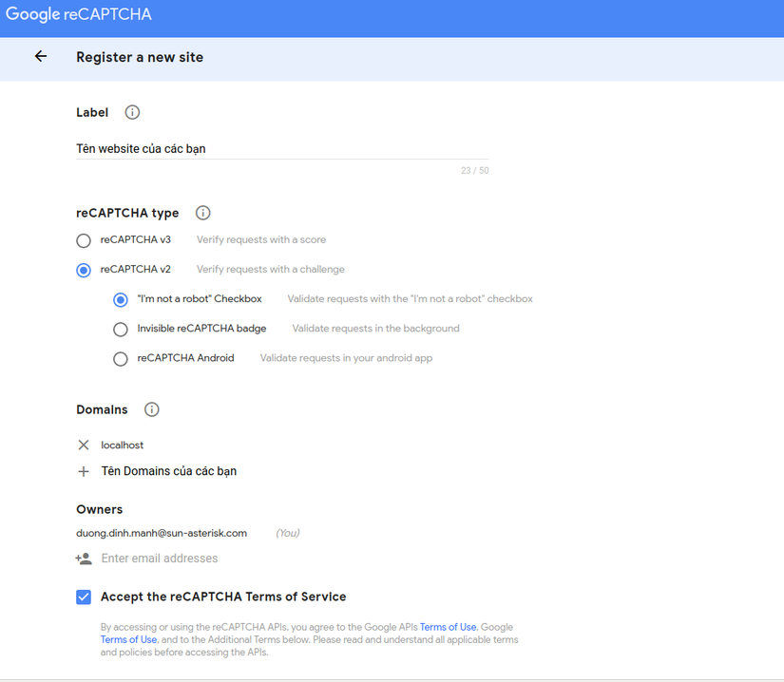The width and height of the screenshot is (784, 682).
Task: Click the Enter email addresses field
Action: pyautogui.click(x=160, y=559)
